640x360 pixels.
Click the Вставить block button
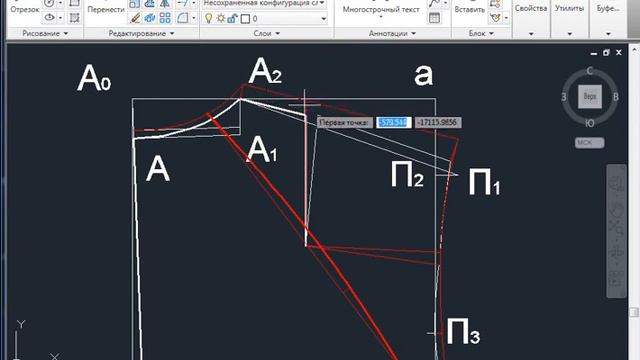click(x=469, y=9)
